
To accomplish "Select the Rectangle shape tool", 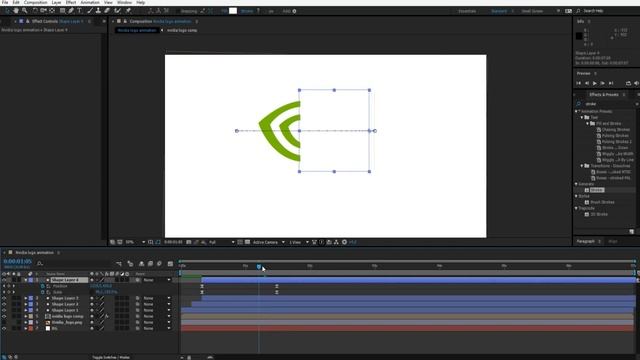I will click(x=62, y=11).
